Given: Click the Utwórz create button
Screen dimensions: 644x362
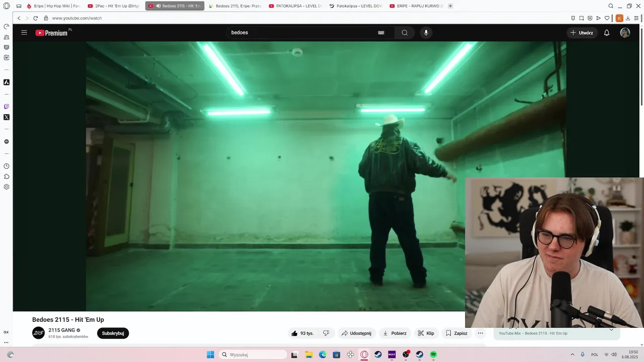Looking at the screenshot, I should [582, 33].
